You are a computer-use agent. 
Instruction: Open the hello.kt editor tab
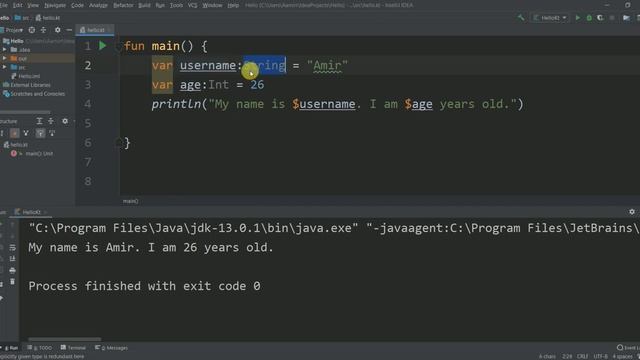coord(95,30)
